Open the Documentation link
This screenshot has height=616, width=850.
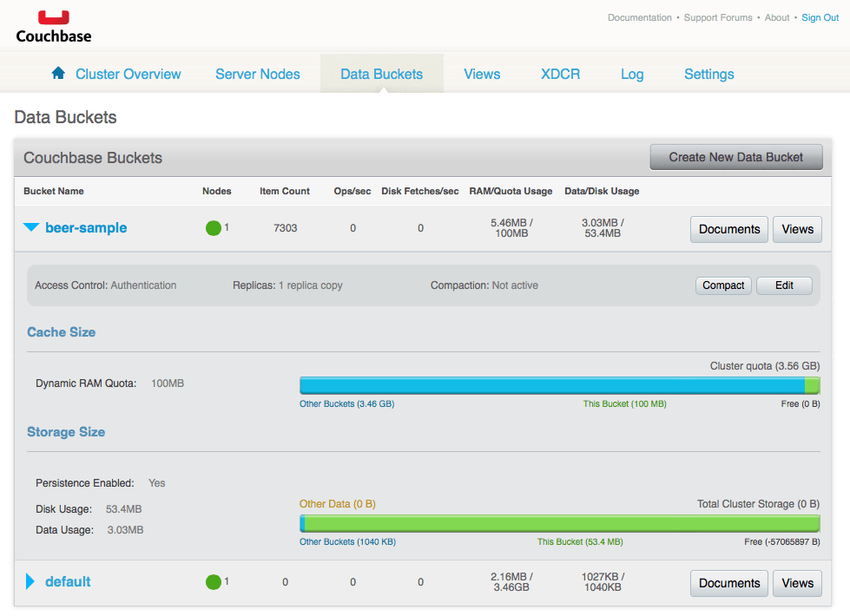pyautogui.click(x=640, y=17)
